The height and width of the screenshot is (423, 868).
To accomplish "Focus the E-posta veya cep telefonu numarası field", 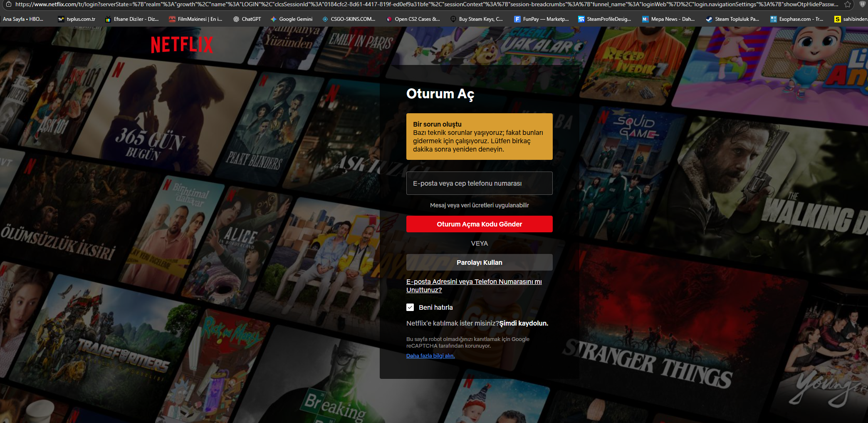I will 480,183.
